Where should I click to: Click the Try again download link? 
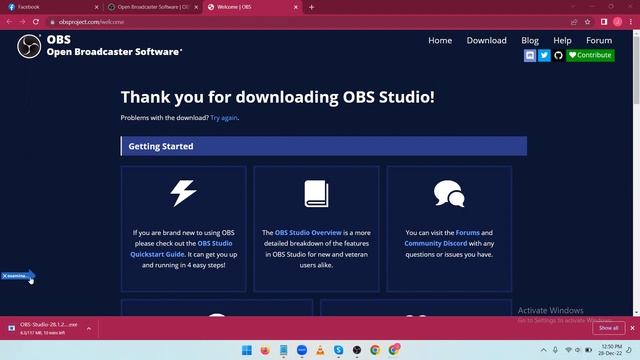[x=224, y=118]
